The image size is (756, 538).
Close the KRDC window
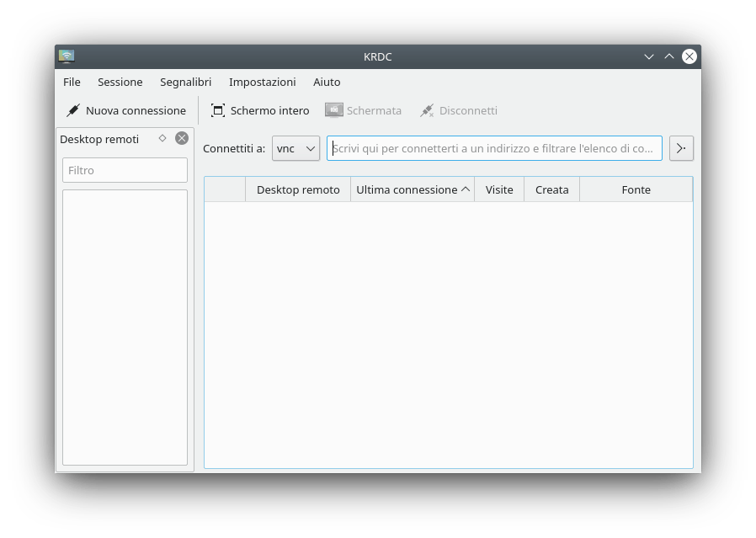click(x=689, y=56)
